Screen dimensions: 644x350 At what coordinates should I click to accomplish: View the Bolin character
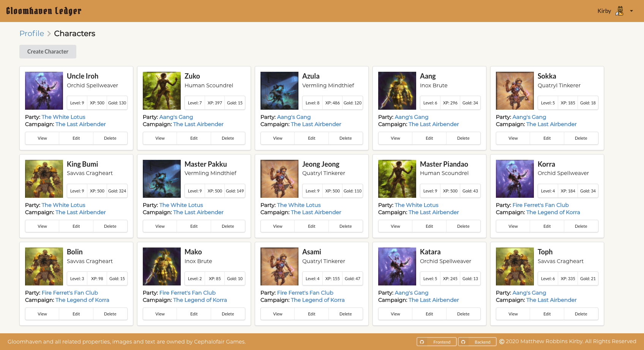(x=42, y=314)
